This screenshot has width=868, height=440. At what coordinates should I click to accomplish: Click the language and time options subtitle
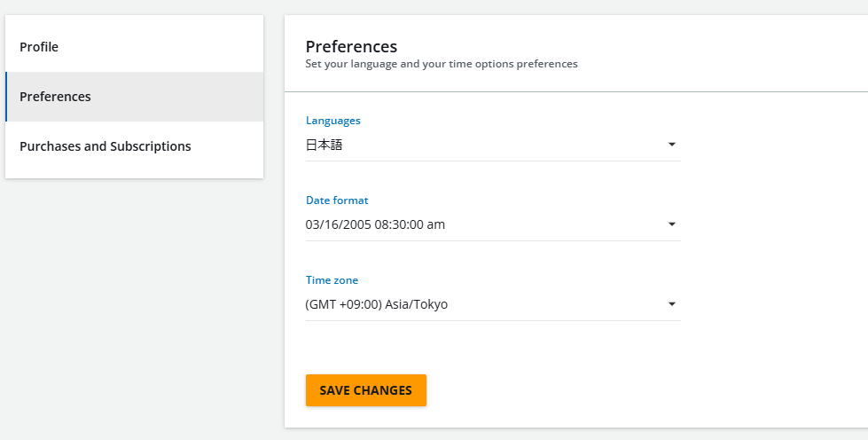(442, 64)
